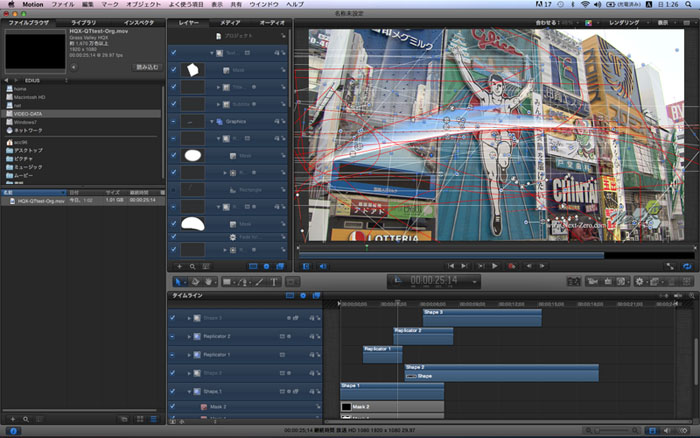
Task: Toggle loop playback icon under canvas
Action: click(x=687, y=266)
